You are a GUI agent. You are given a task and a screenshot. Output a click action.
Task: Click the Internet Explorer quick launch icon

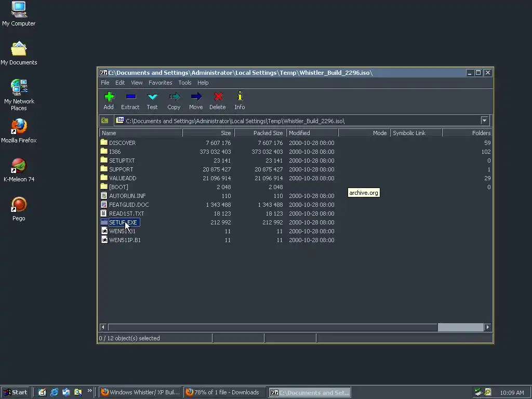[x=54, y=392]
